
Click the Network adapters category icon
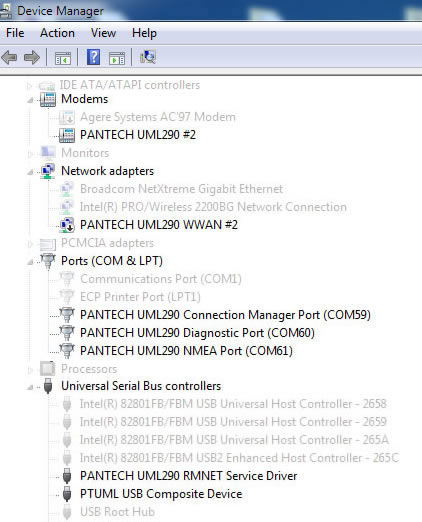(48, 171)
